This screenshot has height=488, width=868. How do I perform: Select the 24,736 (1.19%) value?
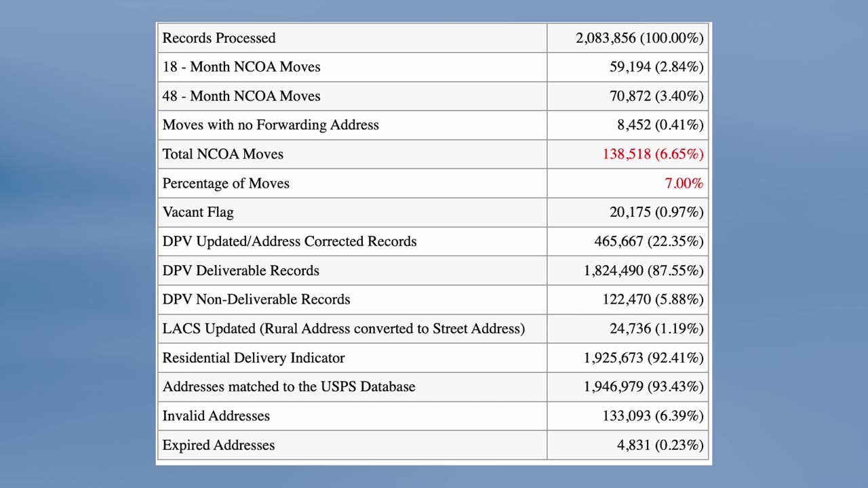[x=656, y=329]
